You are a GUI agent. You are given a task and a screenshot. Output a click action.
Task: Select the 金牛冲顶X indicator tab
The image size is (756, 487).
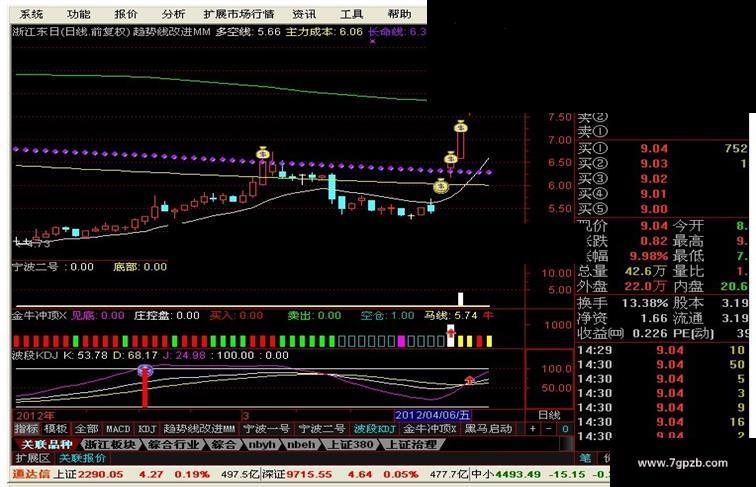point(430,429)
